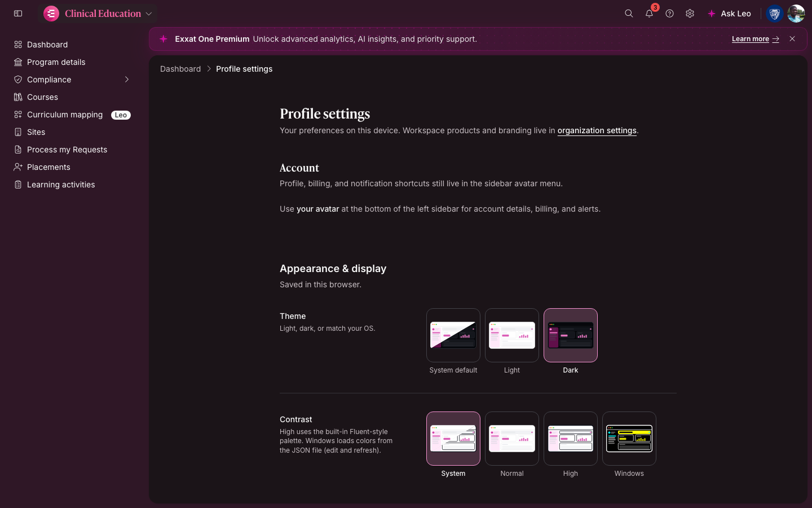
Task: Select the Windows contrast option
Action: (629, 439)
